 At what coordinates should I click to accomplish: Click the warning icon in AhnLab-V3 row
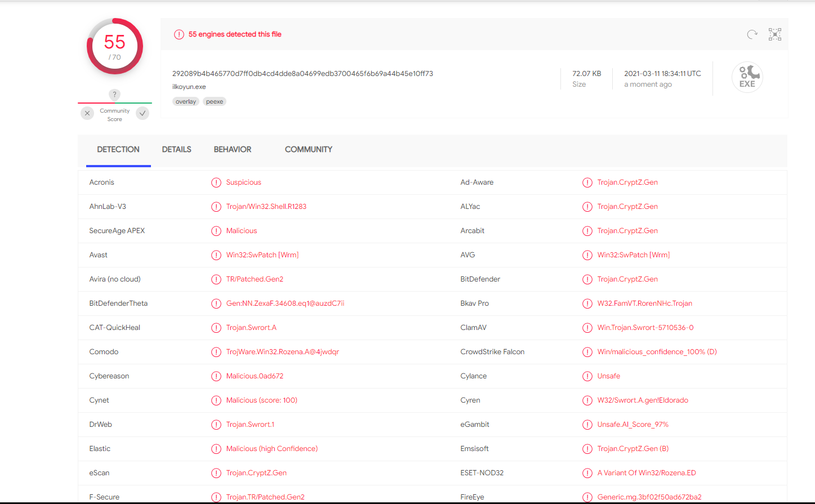[216, 207]
